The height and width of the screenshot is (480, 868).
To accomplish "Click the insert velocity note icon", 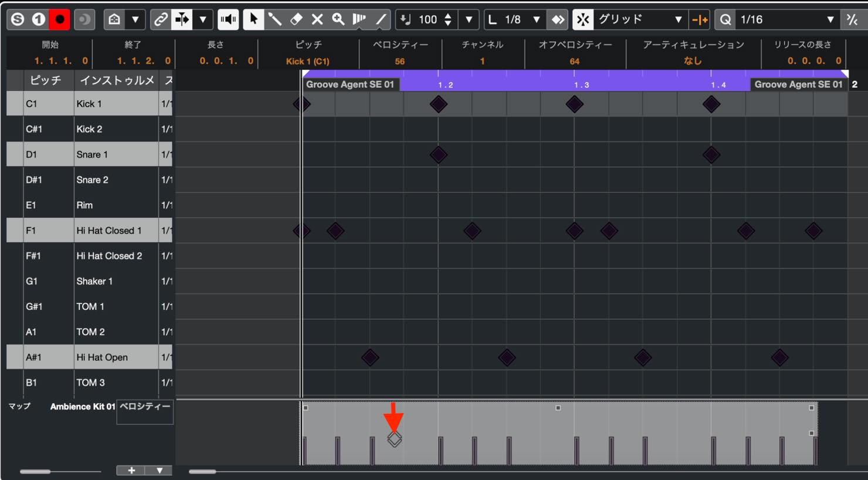I will 405,19.
